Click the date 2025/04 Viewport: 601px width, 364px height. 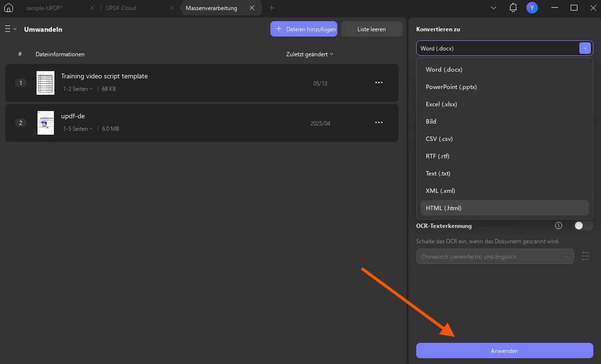[x=320, y=123]
